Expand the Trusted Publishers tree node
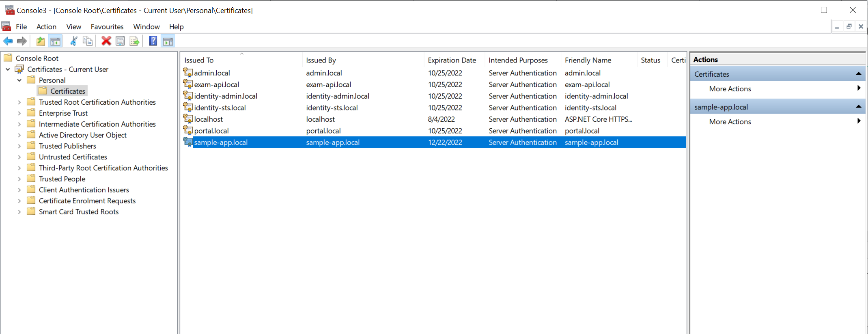The width and height of the screenshot is (868, 334). (x=19, y=146)
